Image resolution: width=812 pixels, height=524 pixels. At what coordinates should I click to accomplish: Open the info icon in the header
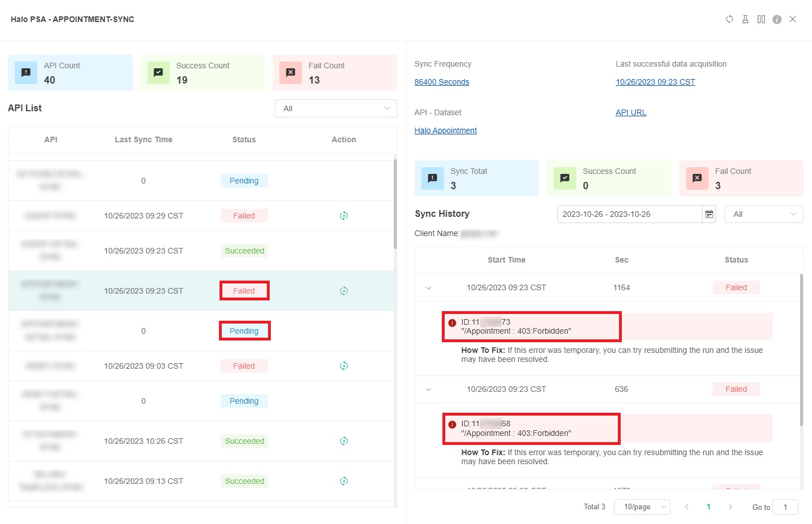pos(777,19)
